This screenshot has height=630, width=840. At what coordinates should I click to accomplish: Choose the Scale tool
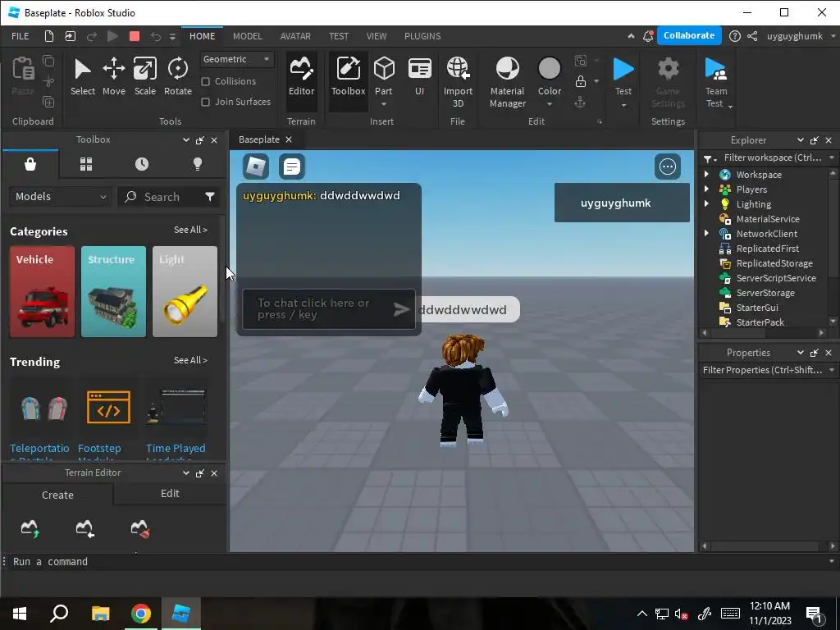pyautogui.click(x=144, y=77)
